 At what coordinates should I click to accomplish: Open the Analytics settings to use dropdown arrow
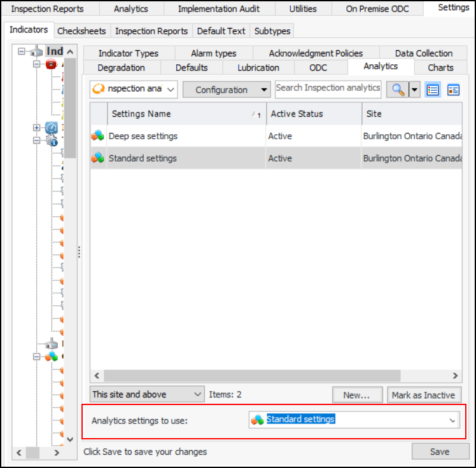pos(452,420)
